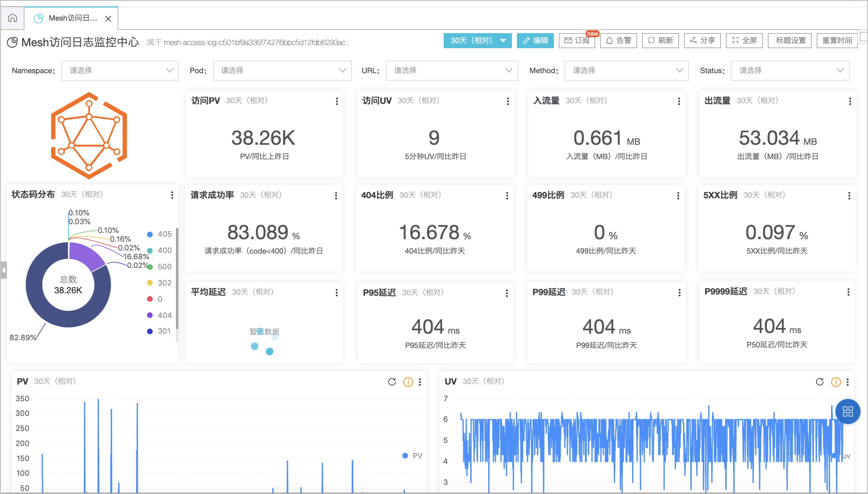Screen dimensions: 868x494
Task: Click the 分享 button
Action: point(702,41)
